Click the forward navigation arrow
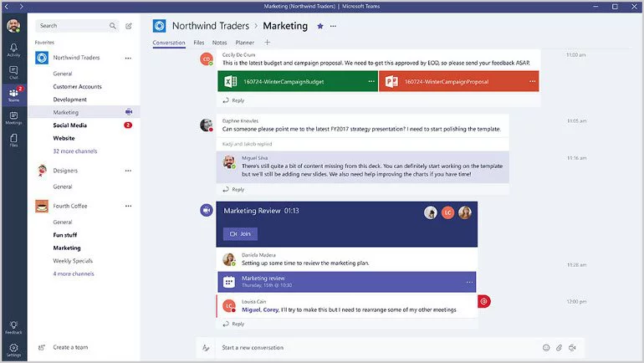 click(22, 6)
